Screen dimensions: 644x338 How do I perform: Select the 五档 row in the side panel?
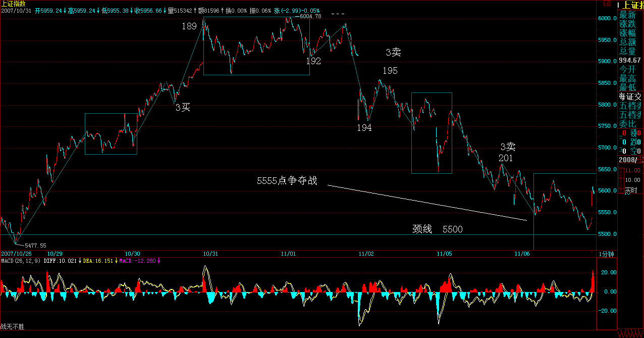coord(630,106)
